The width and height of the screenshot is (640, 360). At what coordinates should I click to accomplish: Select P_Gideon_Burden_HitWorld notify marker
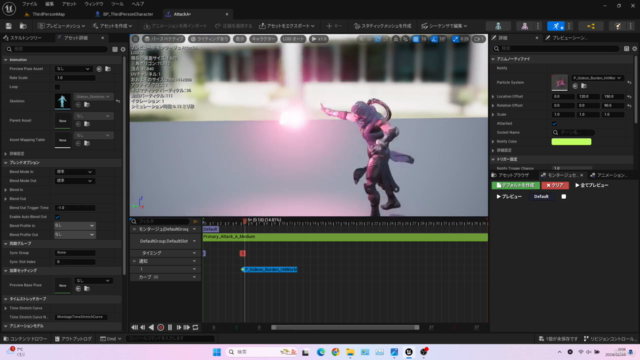tap(269, 270)
